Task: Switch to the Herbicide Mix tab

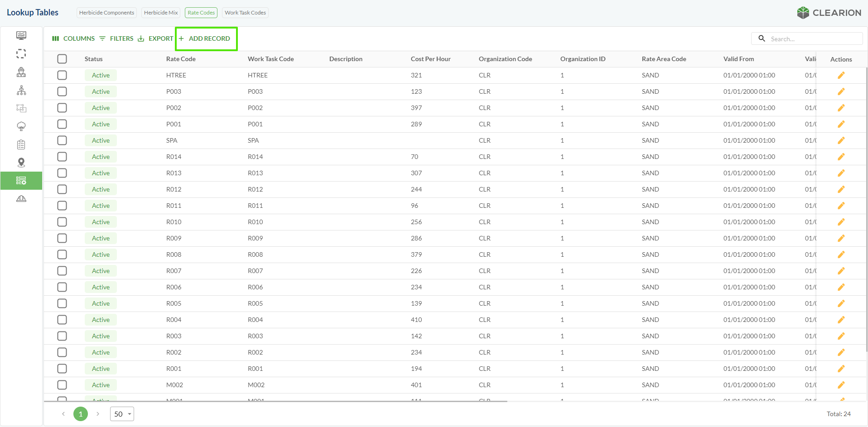Action: click(x=161, y=13)
